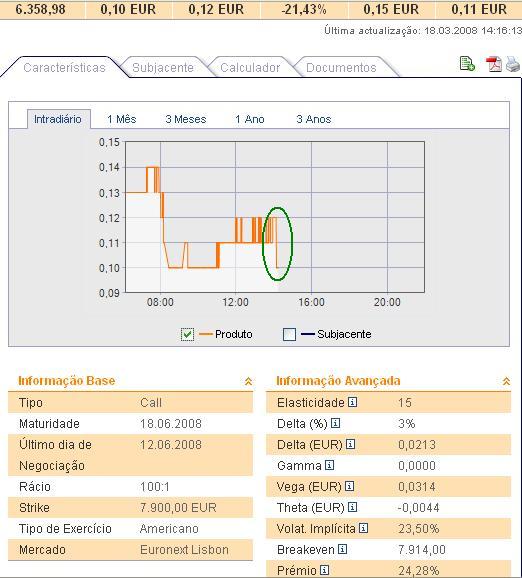Image resolution: width=522 pixels, height=578 pixels.
Task: Click the export to spreadsheet icon
Action: pyautogui.click(x=467, y=64)
